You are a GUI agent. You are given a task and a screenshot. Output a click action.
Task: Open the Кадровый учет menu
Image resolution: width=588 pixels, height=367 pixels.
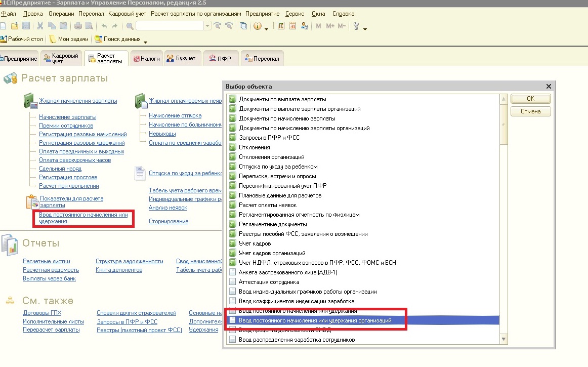tap(127, 14)
